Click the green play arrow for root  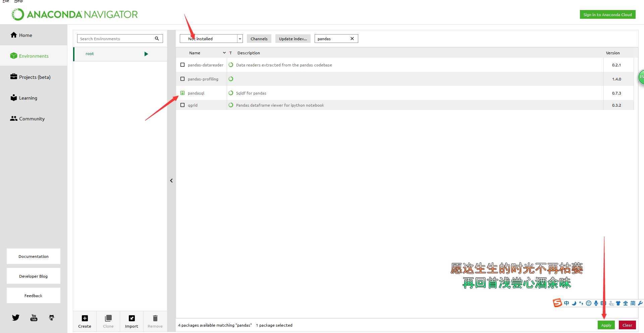pos(146,54)
